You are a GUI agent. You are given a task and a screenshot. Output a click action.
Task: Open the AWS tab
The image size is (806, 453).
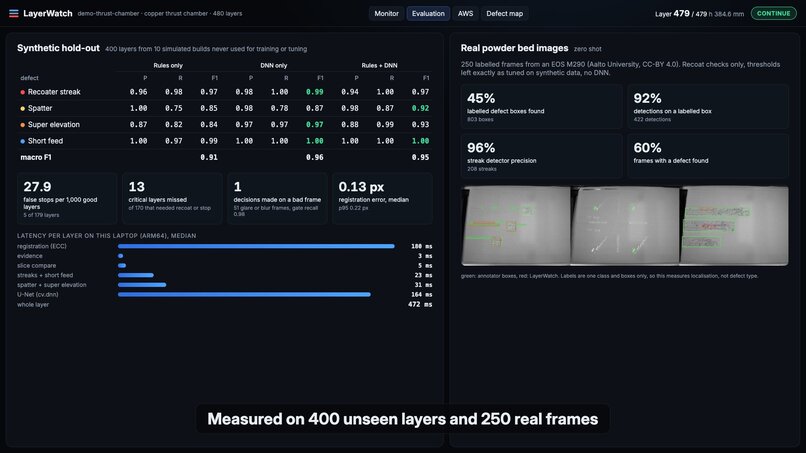point(465,13)
